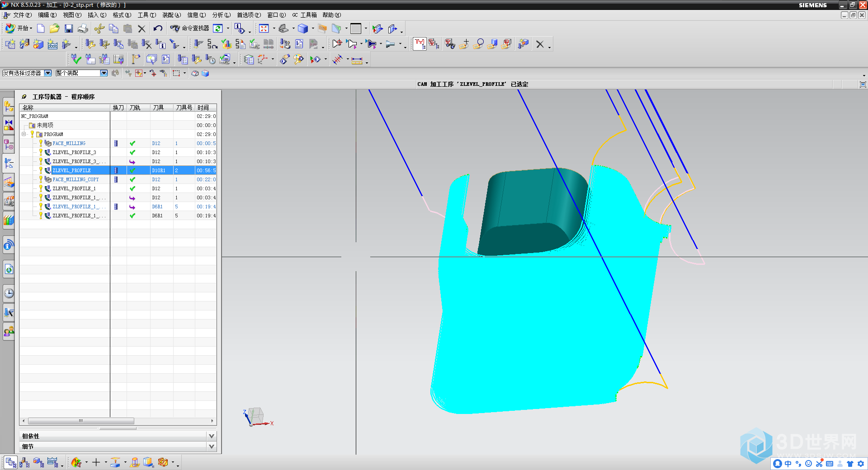Open the rendering style dropdown arrow
Viewport: 868px width, 470px height.
313,28
